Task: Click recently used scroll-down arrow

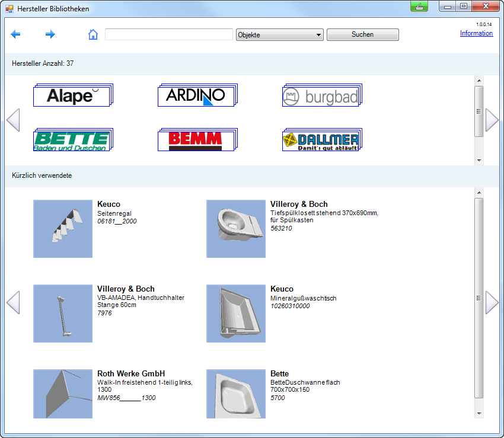Action: [479, 414]
